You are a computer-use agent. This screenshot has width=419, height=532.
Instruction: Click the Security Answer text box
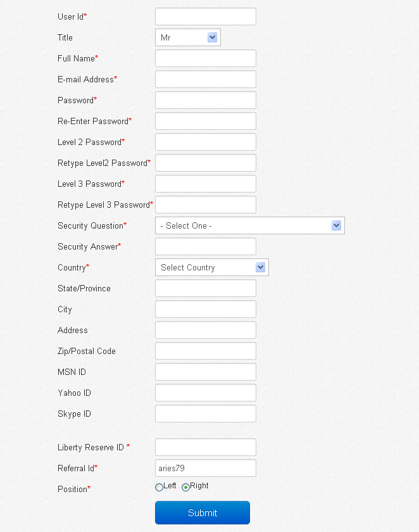pos(206,246)
